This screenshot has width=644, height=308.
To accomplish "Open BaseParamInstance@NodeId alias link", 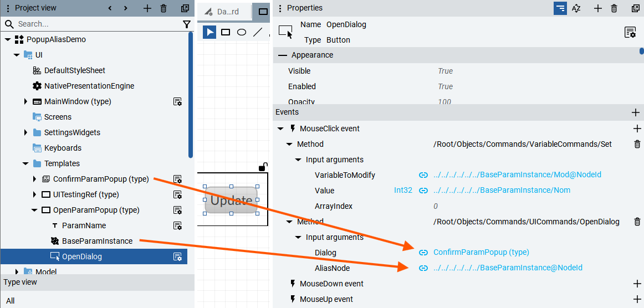I will point(508,268).
